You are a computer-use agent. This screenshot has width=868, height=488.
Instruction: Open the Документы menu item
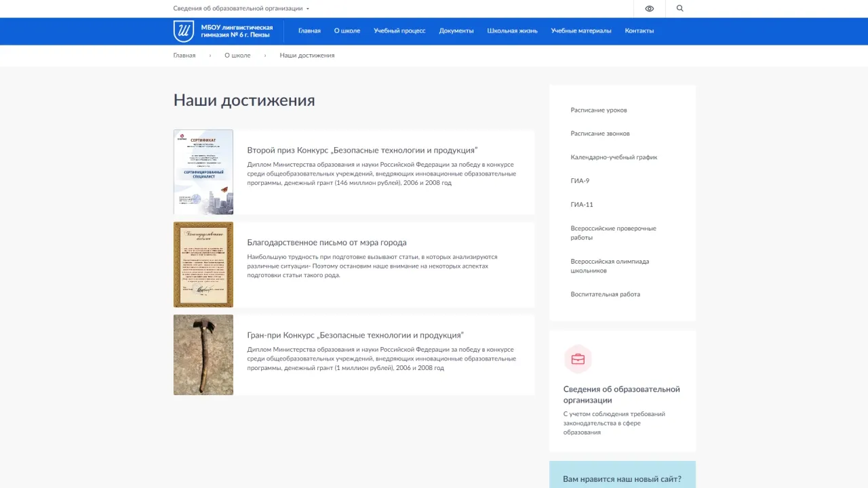pyautogui.click(x=456, y=31)
